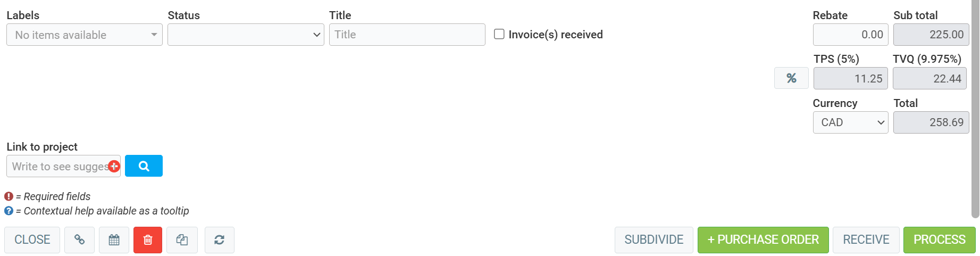Click the CLOSE button

(x=32, y=240)
